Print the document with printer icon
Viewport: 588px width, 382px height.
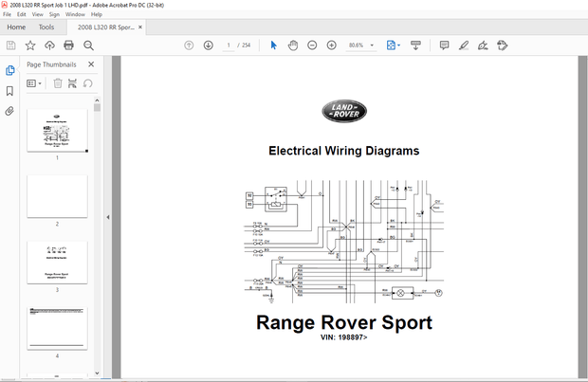(68, 45)
